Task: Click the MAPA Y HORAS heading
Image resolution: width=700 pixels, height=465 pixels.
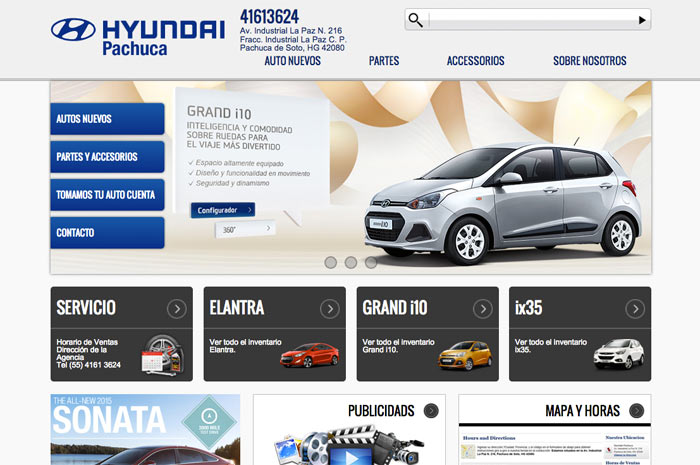Action: tap(582, 411)
